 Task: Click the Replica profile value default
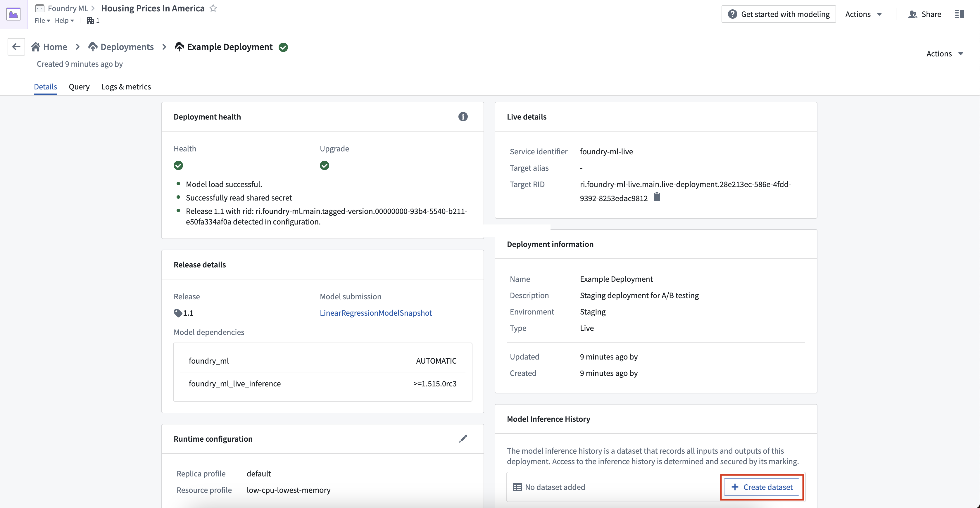[259, 474]
